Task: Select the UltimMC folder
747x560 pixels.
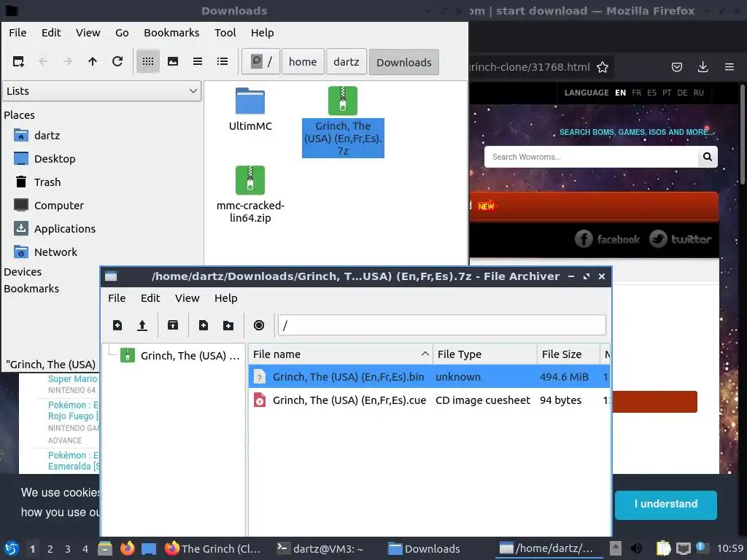Action: [x=250, y=109]
